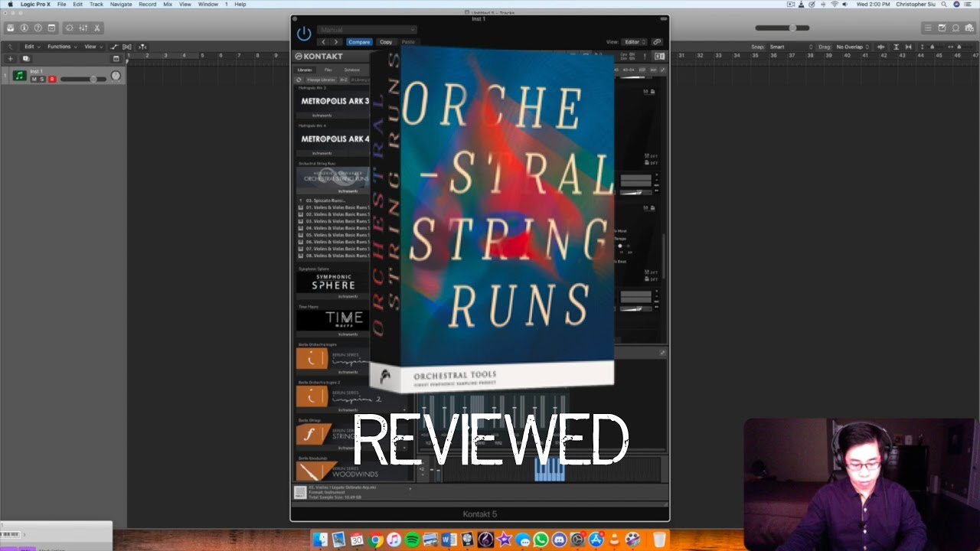980x551 pixels.
Task: Open Finder in the Dock
Action: (x=320, y=540)
